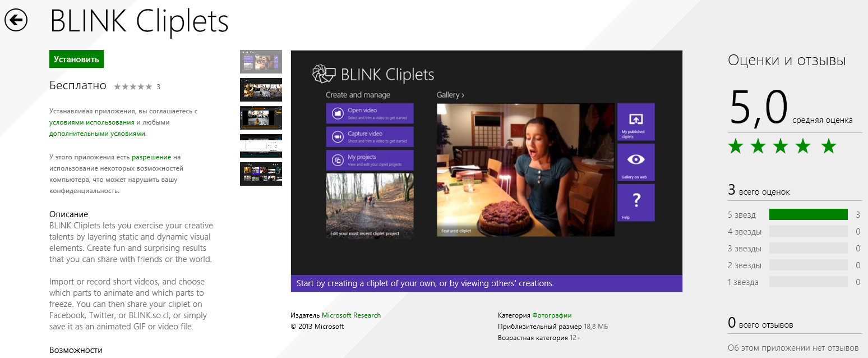The image size is (868, 358).
Task: Click the My published cliplets icon
Action: 636,119
